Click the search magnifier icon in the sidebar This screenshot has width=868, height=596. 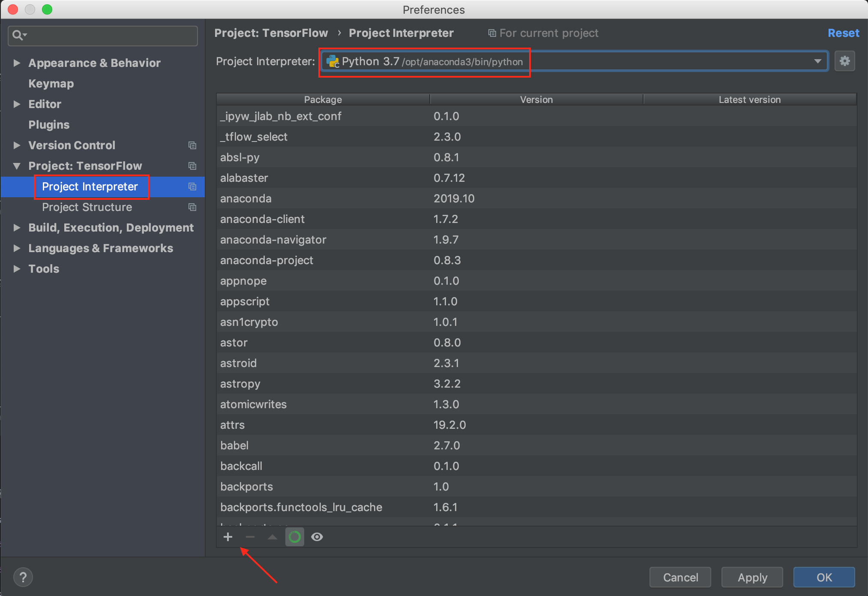tap(18, 35)
